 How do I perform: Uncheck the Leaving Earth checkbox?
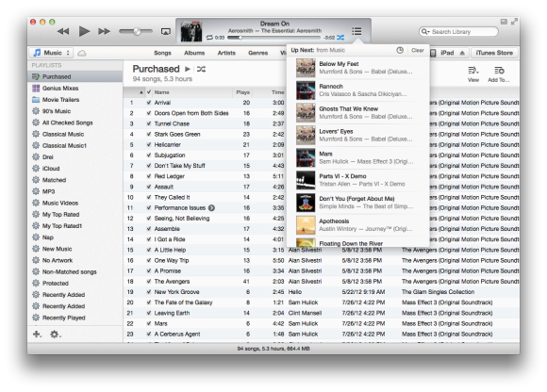[149, 313]
